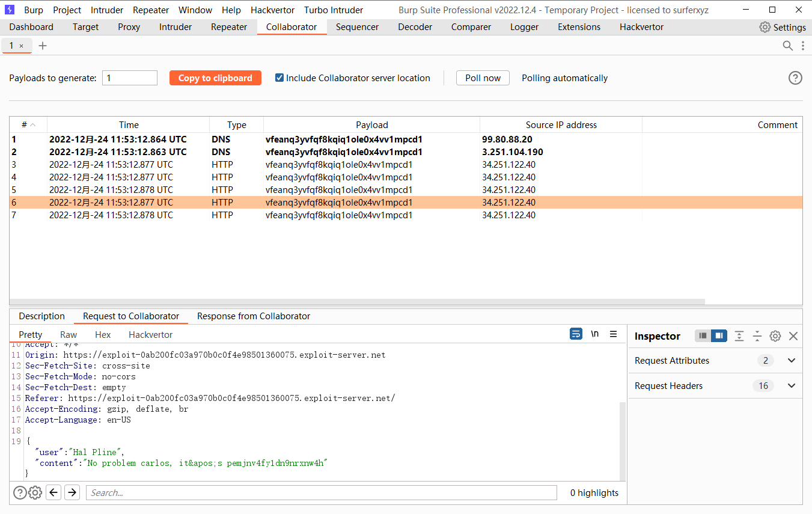Open the Hackvertor menu

272,10
